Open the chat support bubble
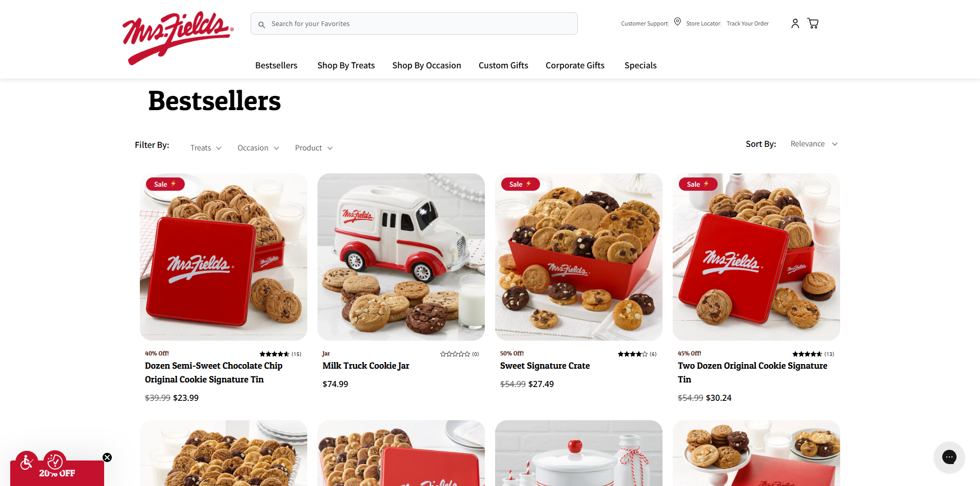 point(949,457)
